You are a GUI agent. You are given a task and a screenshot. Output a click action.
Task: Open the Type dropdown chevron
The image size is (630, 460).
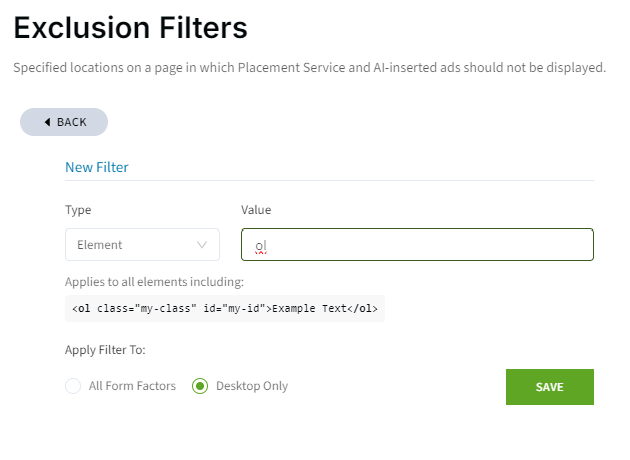click(202, 244)
